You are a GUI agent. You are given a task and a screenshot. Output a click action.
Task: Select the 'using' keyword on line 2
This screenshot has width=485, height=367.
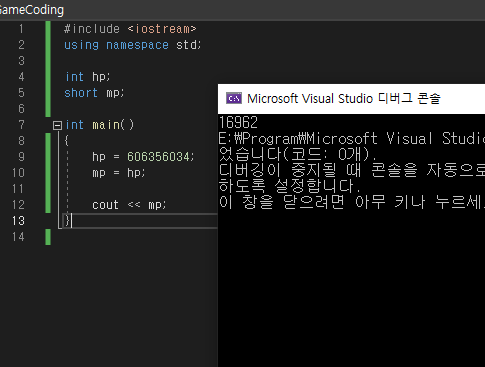(x=81, y=45)
